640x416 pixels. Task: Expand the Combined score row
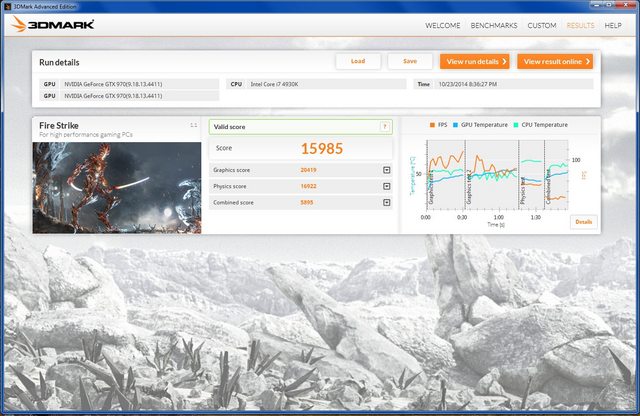click(x=387, y=202)
